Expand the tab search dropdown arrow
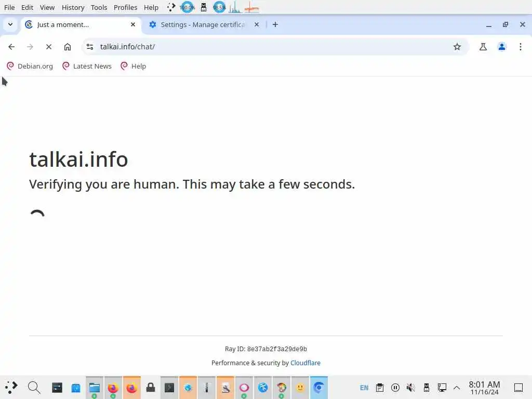The width and height of the screenshot is (532, 399). pyautogui.click(x=10, y=24)
